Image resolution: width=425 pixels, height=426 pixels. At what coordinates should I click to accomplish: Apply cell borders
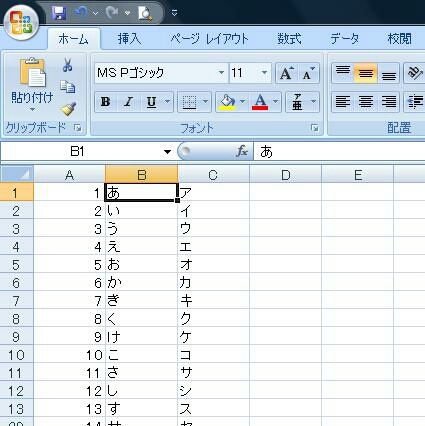click(189, 102)
